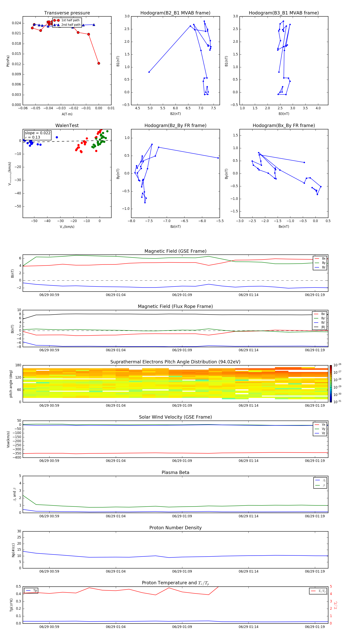Image resolution: width=351 pixels, height=644 pixels.
Task: Click the Suprathermal Electrons Pitch Angle Distribution title
Action: click(x=175, y=362)
